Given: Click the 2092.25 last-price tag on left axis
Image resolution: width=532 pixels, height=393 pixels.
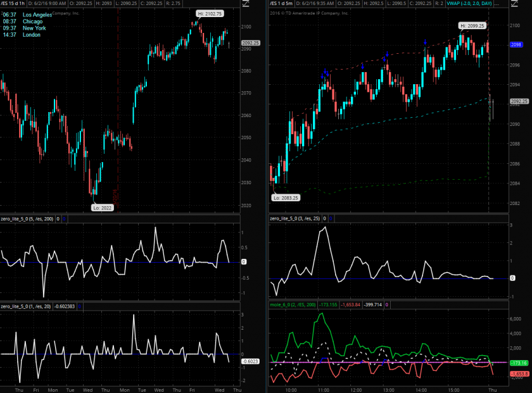Looking at the screenshot, I should coord(251,44).
